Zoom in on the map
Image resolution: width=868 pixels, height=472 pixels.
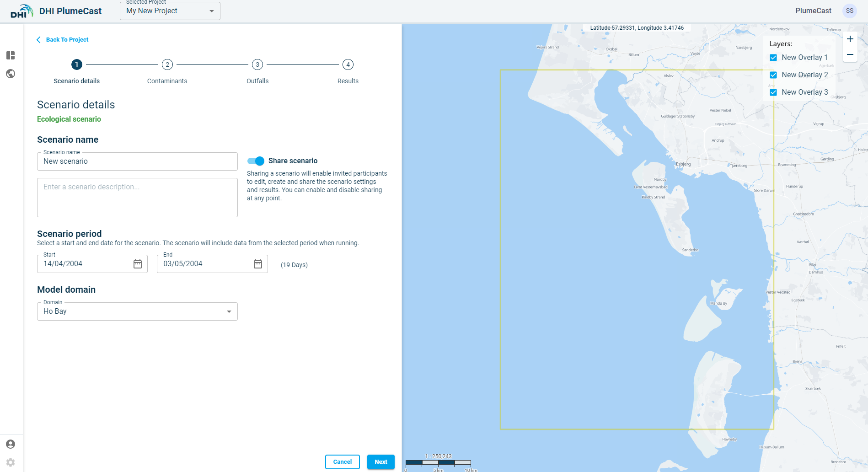coord(850,39)
